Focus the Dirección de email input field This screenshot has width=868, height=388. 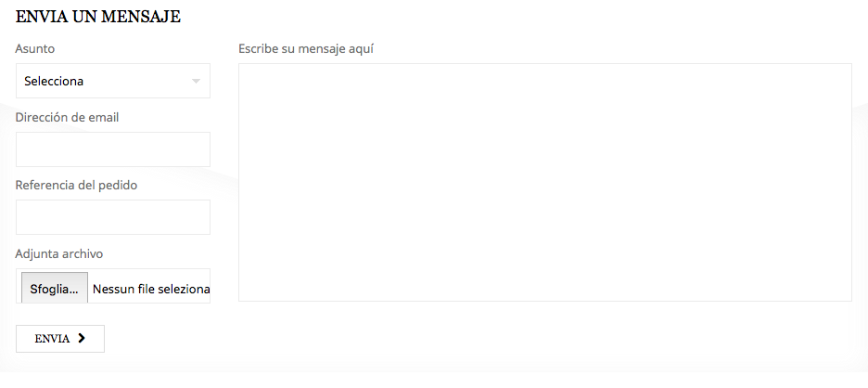pos(113,149)
